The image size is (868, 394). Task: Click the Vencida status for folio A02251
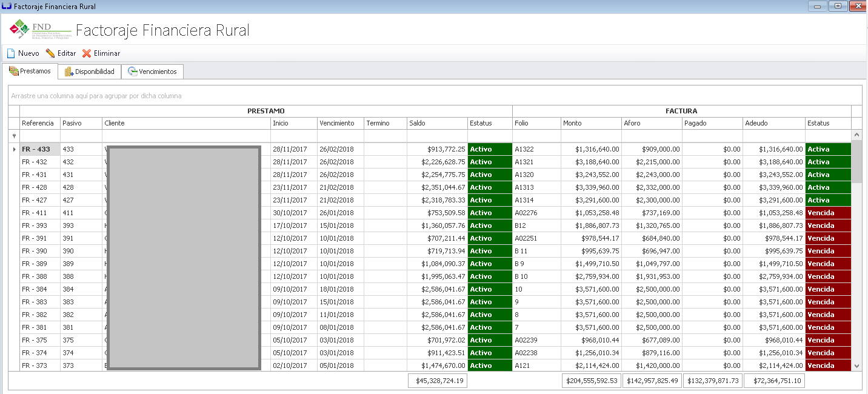click(828, 238)
